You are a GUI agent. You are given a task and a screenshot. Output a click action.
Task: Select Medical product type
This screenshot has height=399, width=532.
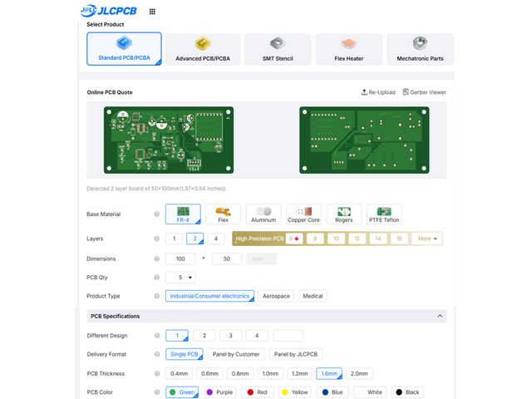313,296
